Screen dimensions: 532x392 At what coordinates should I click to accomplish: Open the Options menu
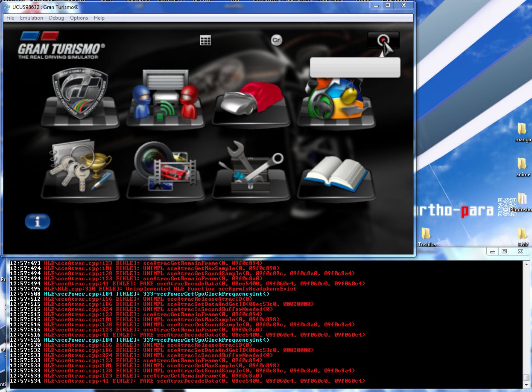(x=79, y=18)
